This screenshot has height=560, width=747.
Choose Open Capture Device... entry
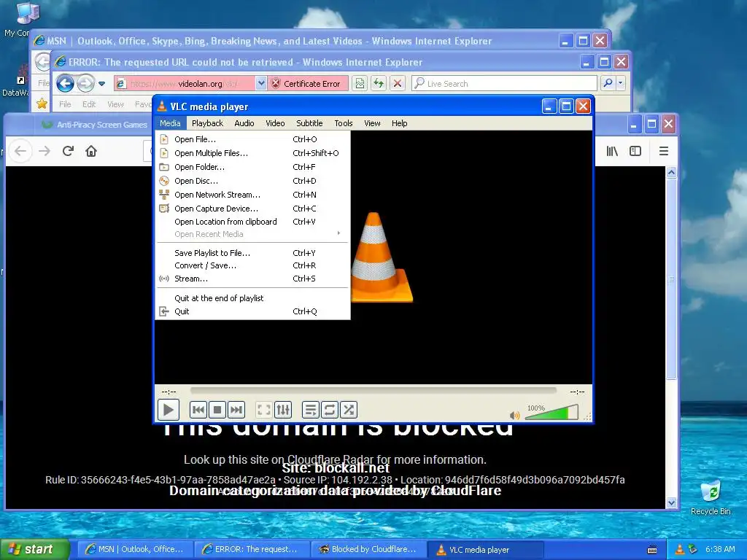click(252, 208)
